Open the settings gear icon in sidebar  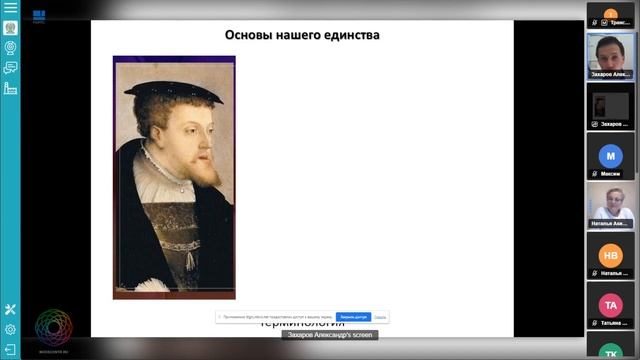coord(10,329)
